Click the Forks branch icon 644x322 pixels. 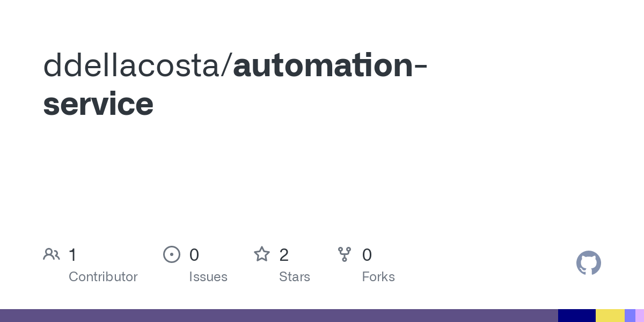pyautogui.click(x=345, y=254)
